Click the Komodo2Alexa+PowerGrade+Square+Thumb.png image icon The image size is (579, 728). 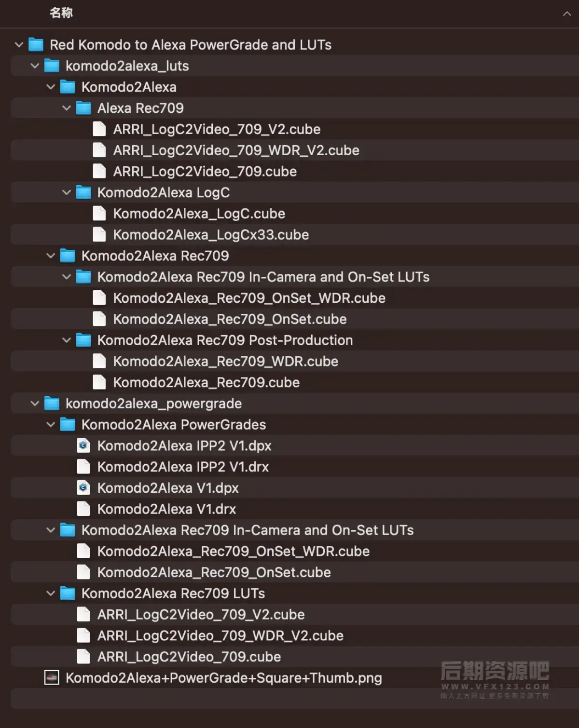[52, 678]
